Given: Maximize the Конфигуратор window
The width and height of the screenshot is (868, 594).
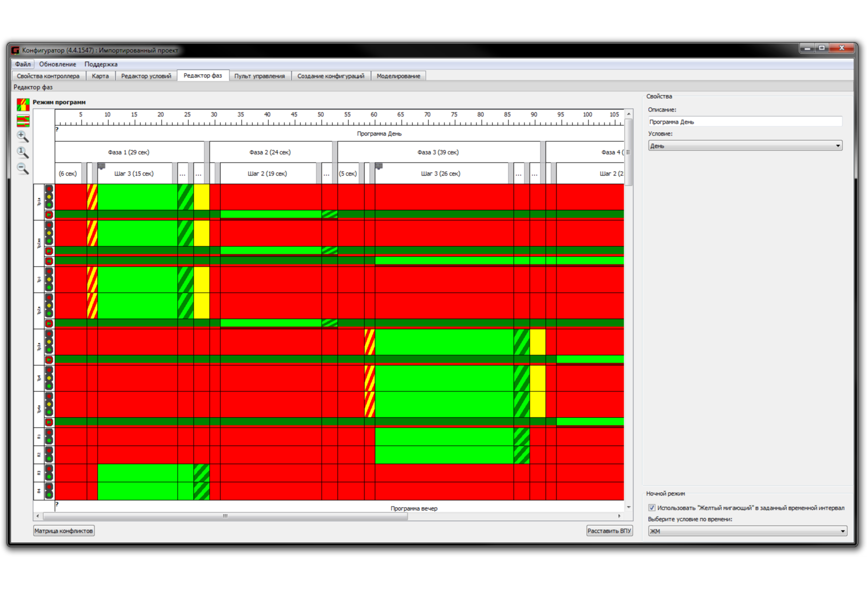Looking at the screenshot, I should point(822,48).
